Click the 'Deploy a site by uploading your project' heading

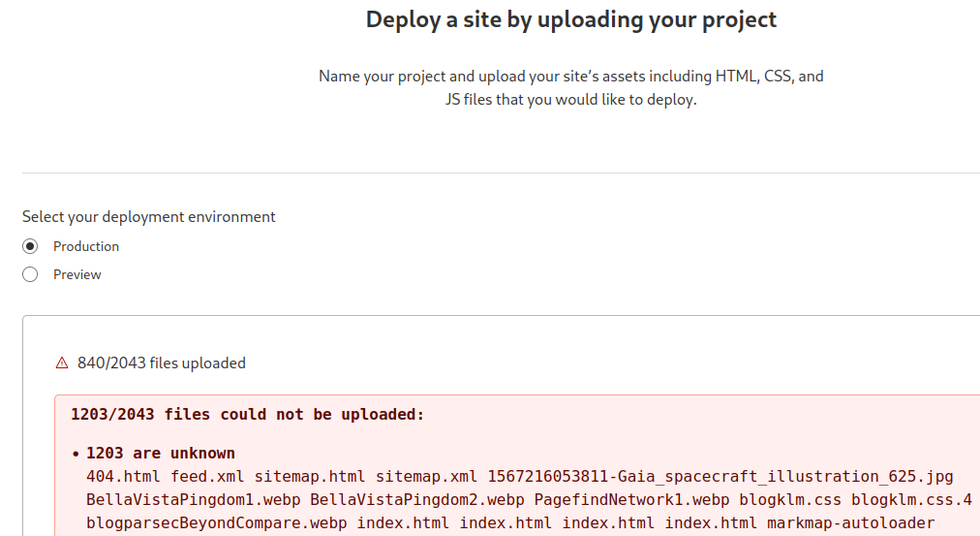[570, 19]
